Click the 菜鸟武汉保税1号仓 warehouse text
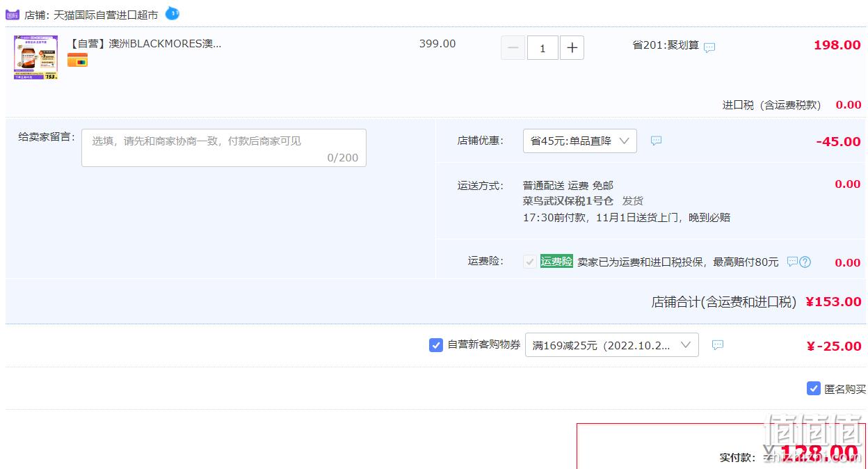This screenshot has height=469, width=868. 568,201
